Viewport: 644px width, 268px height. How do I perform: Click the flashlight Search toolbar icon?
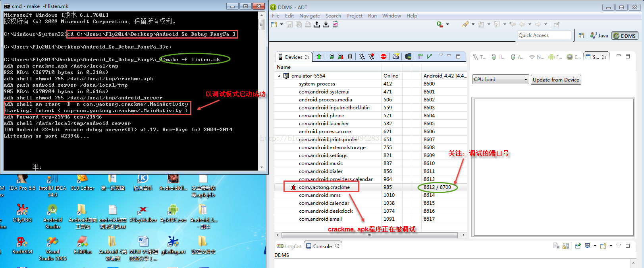[465, 24]
